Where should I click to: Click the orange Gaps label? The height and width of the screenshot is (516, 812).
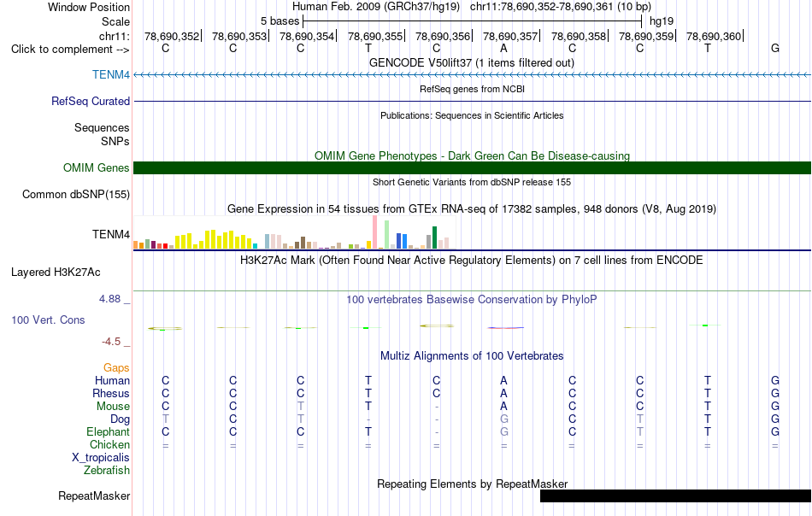(116, 367)
